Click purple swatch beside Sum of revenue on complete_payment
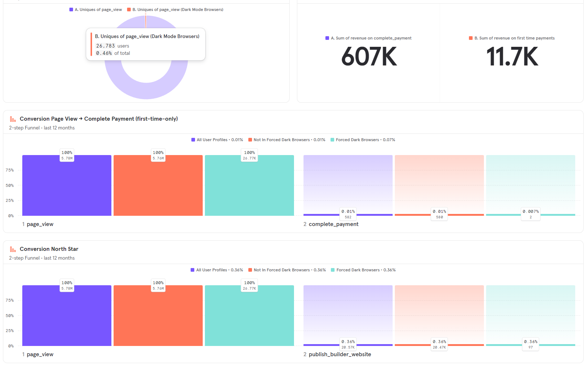The width and height of the screenshot is (588, 369). pyautogui.click(x=327, y=38)
